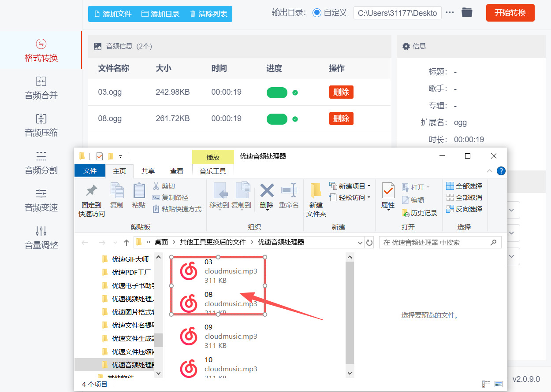Switch to the 查看 ribbon tab

pyautogui.click(x=177, y=171)
